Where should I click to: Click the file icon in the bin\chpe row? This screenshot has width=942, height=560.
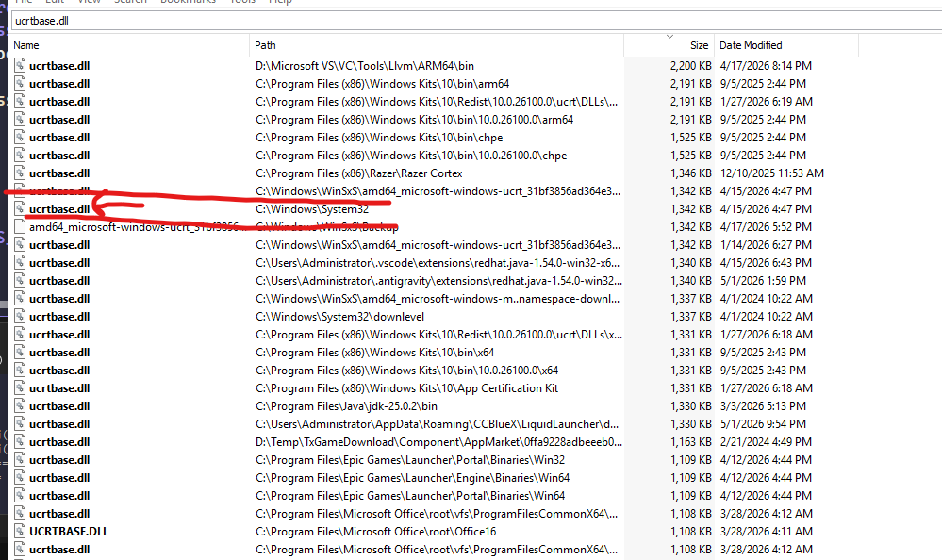(x=20, y=137)
